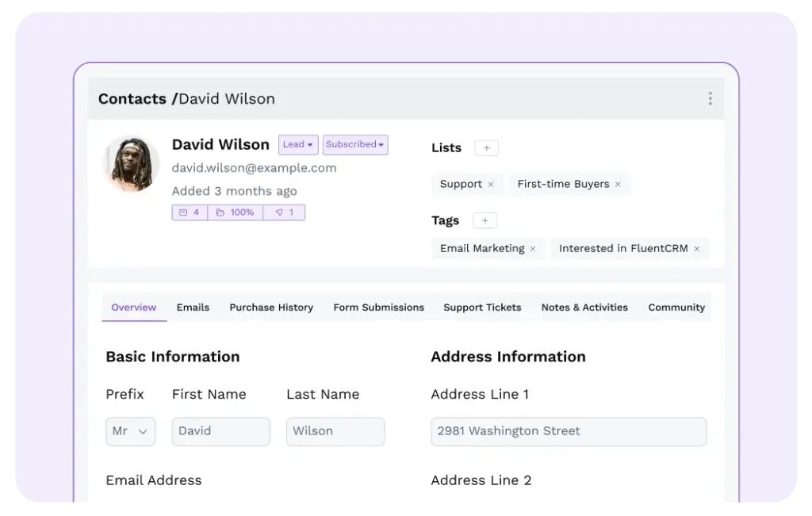Expand the Mr prefix dropdown

click(131, 431)
